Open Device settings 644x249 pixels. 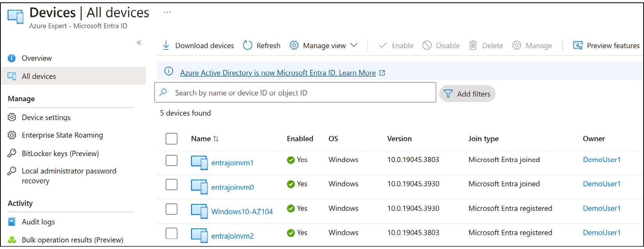point(46,117)
